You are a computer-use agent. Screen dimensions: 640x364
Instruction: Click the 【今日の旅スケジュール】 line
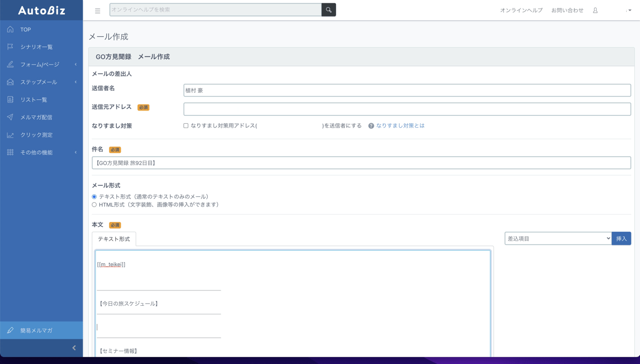[x=129, y=304]
